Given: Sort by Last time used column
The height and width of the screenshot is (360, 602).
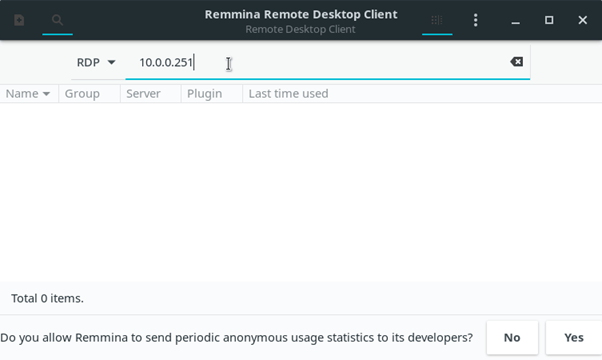Looking at the screenshot, I should click(x=422, y=94).
